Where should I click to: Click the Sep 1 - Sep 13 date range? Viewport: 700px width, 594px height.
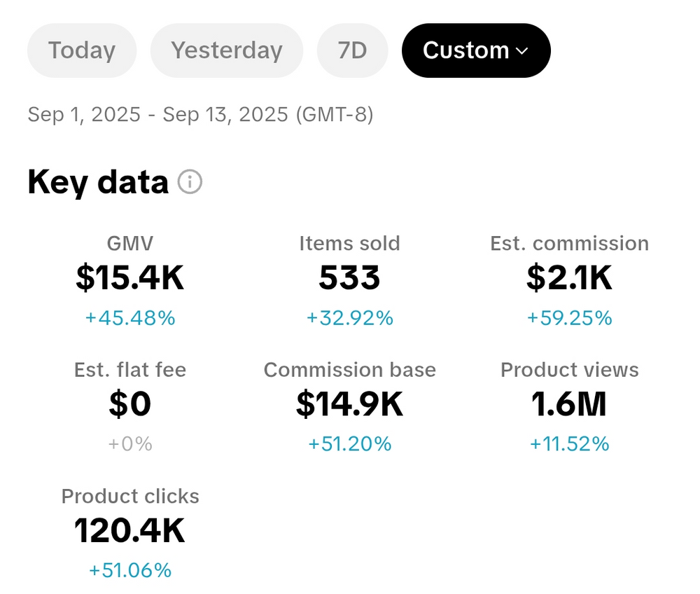click(200, 114)
